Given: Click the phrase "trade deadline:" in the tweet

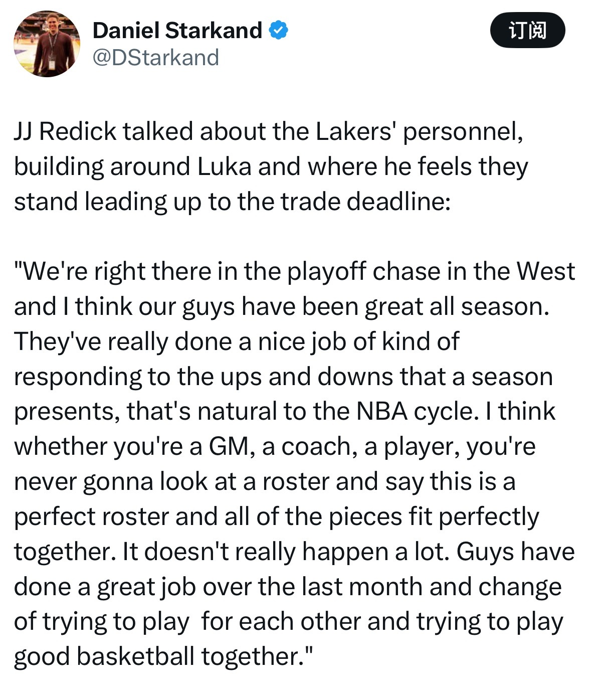Looking at the screenshot, I should (365, 202).
